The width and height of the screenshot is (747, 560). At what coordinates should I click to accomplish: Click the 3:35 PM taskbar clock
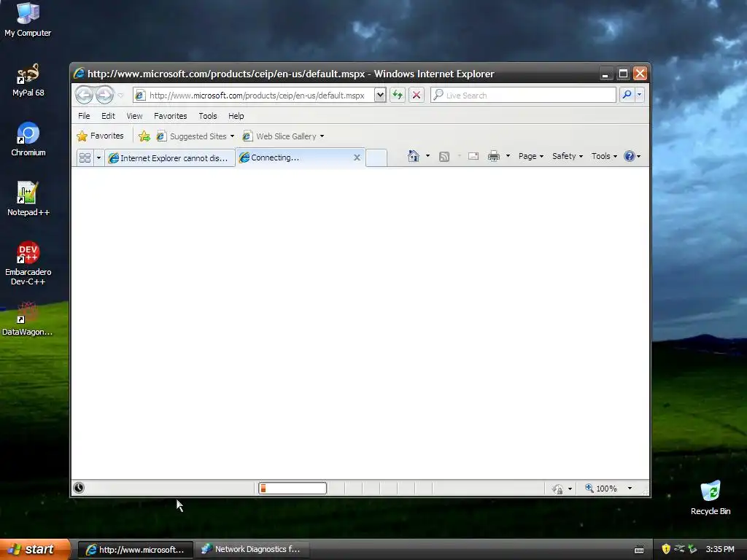pos(720,549)
